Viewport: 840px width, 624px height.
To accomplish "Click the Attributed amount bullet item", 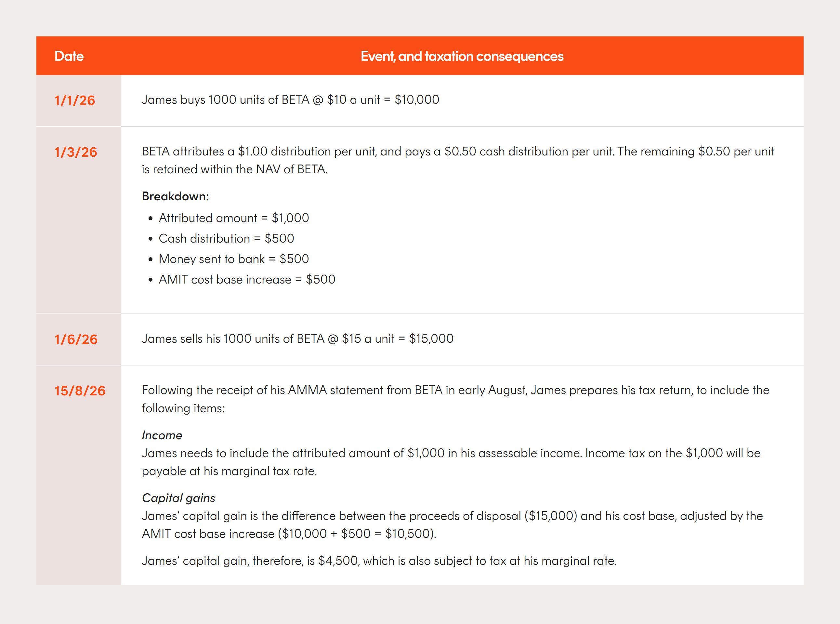I will point(234,218).
